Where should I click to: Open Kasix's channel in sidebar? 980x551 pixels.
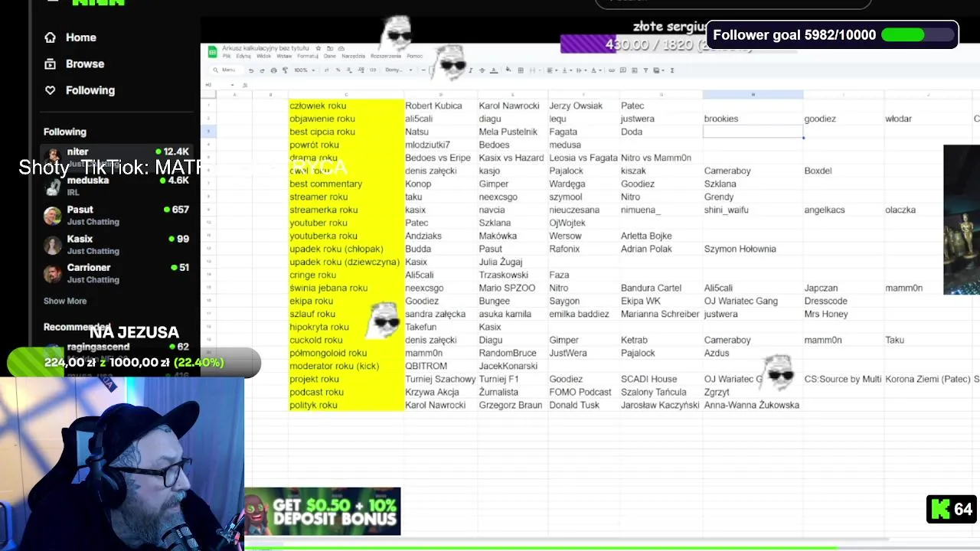[x=116, y=244]
